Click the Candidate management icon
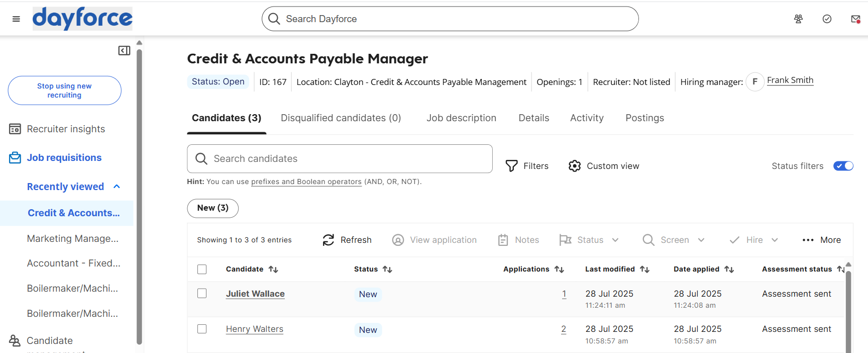This screenshot has width=868, height=353. coord(15,340)
